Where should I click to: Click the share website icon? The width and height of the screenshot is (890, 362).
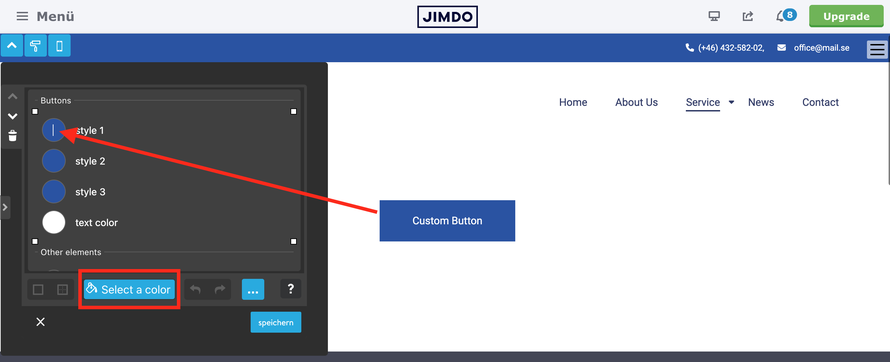pos(748,16)
